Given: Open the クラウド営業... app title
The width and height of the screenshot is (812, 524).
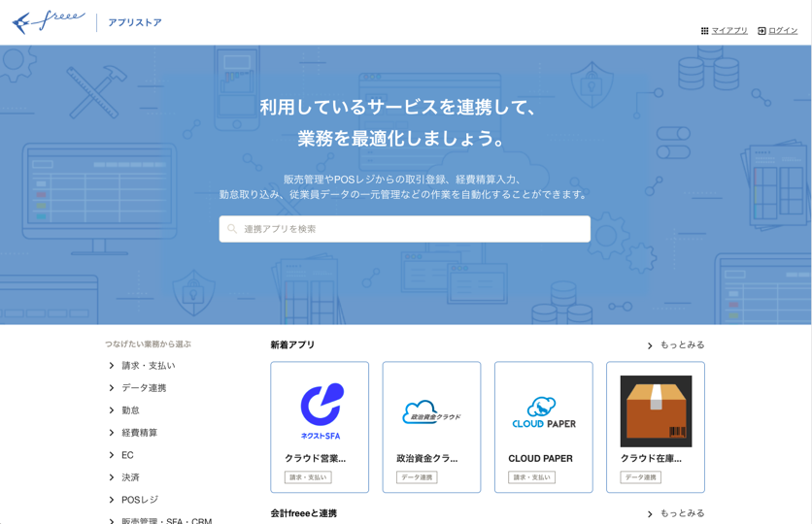Looking at the screenshot, I should 316,458.
